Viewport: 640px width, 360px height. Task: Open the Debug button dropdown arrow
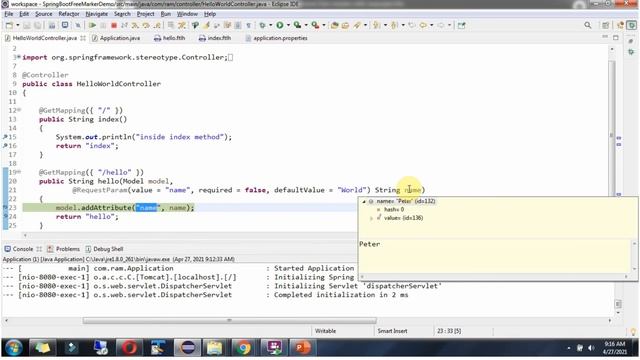tap(270, 25)
